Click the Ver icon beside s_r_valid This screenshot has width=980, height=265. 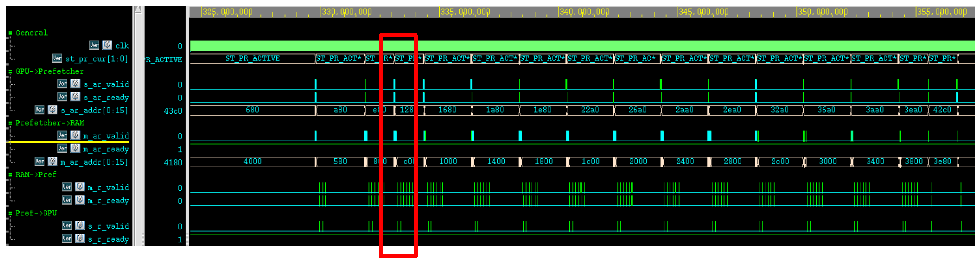click(x=67, y=226)
